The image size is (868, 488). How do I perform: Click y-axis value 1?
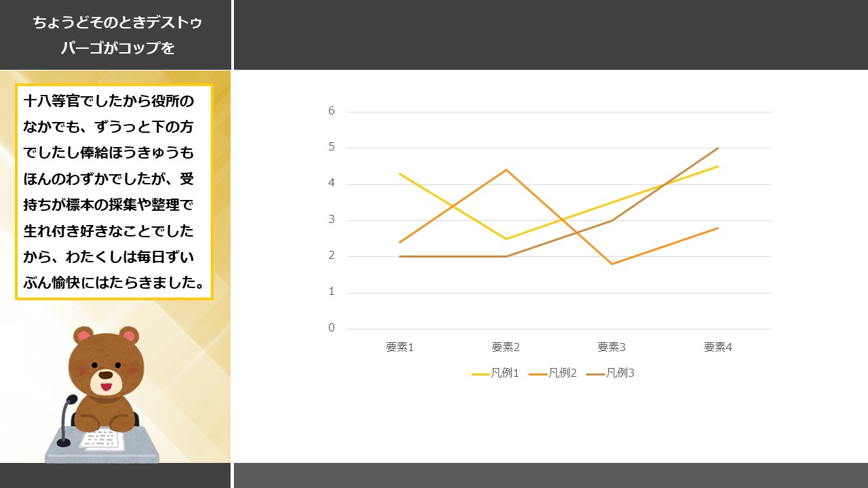pyautogui.click(x=332, y=292)
